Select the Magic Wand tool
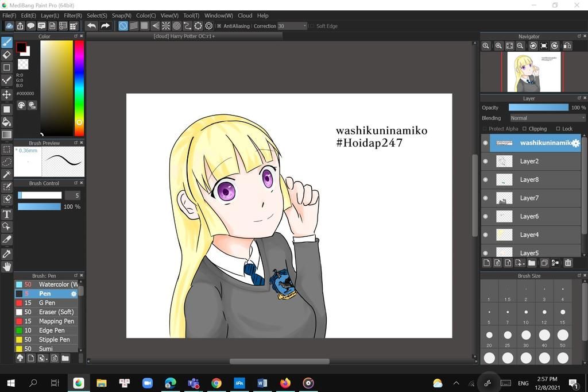The height and width of the screenshot is (392, 588). click(x=7, y=174)
